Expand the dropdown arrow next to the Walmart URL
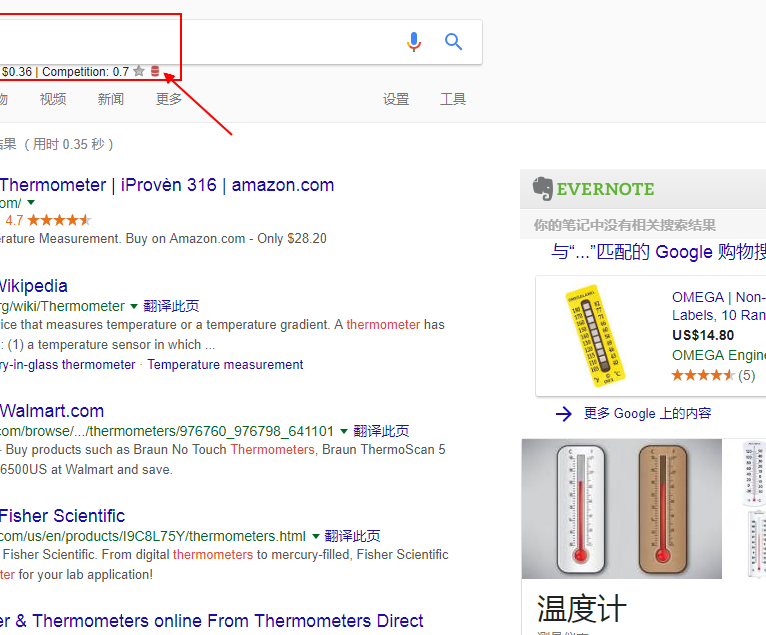Screen dimensions: 766x635 [x=344, y=431]
